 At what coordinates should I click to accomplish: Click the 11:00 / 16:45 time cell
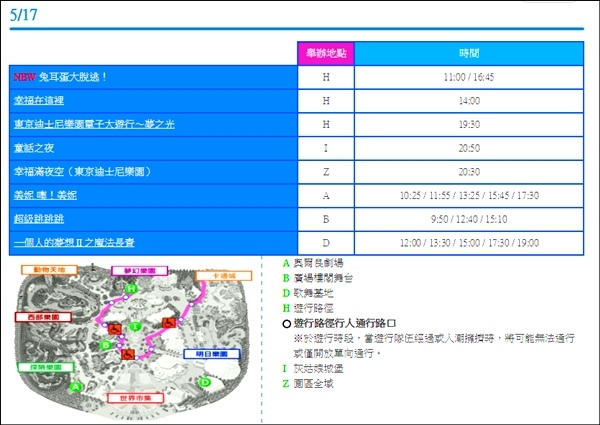click(x=469, y=77)
